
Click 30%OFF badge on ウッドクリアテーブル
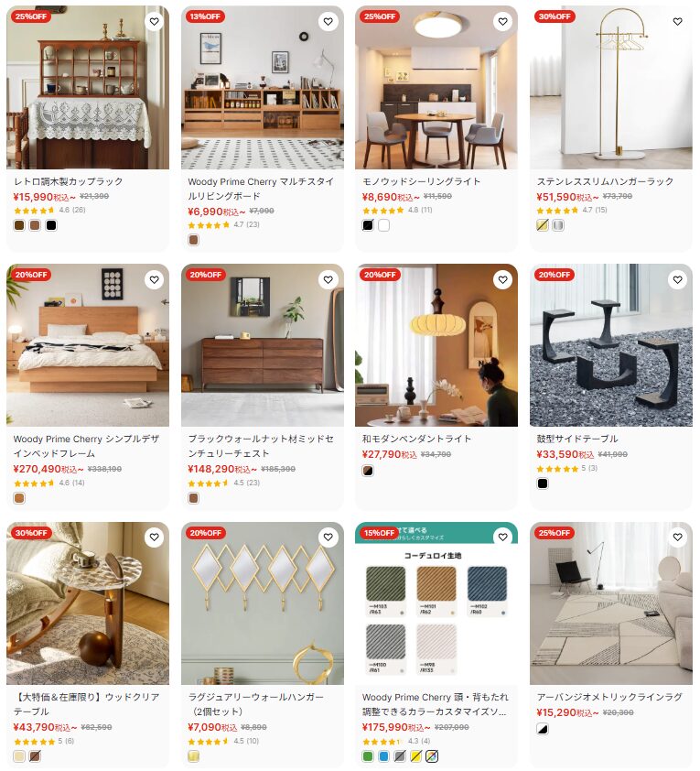point(31,533)
